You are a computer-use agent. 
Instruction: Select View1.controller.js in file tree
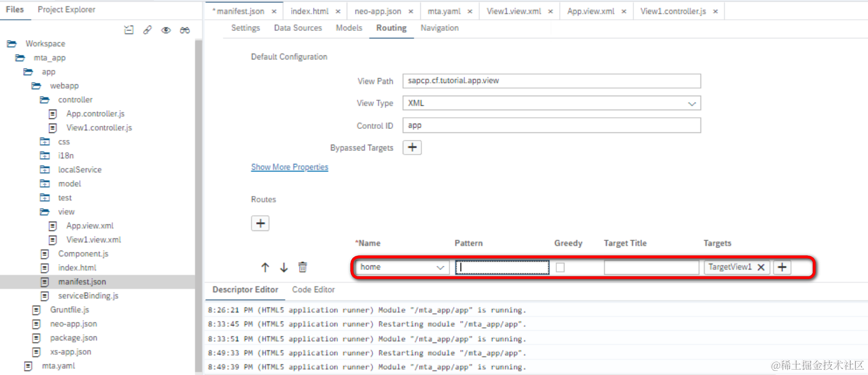99,128
